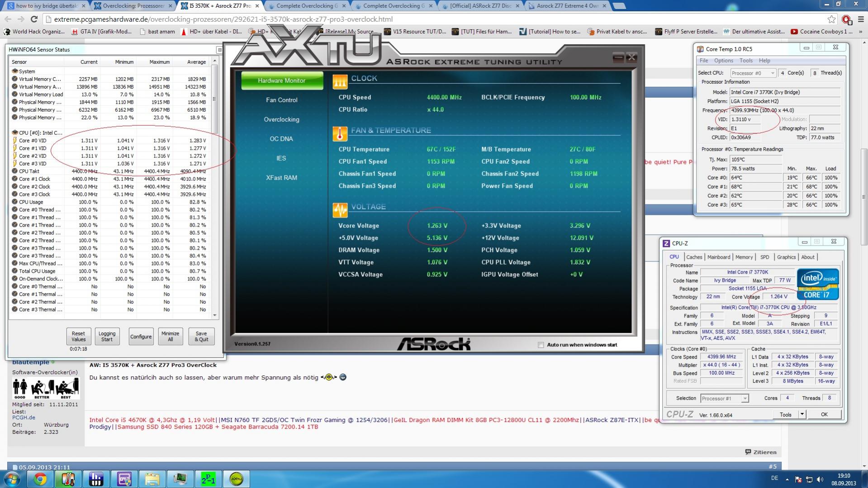Open the Help menu in Core Temp
Screen dimensions: 868x488
click(x=764, y=61)
